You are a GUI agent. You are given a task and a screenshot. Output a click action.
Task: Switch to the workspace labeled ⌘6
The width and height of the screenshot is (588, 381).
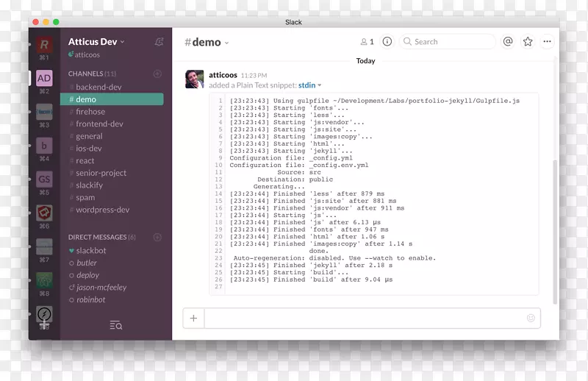click(44, 213)
